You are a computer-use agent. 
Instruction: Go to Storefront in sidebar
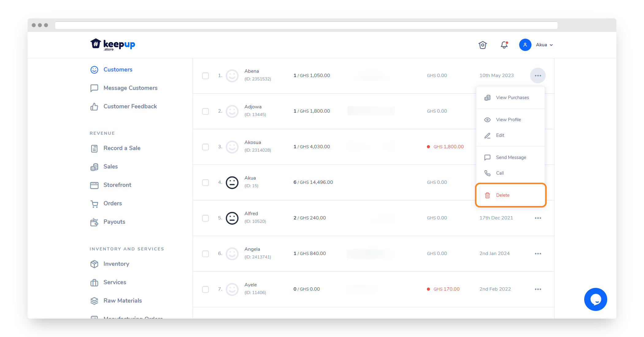point(117,185)
